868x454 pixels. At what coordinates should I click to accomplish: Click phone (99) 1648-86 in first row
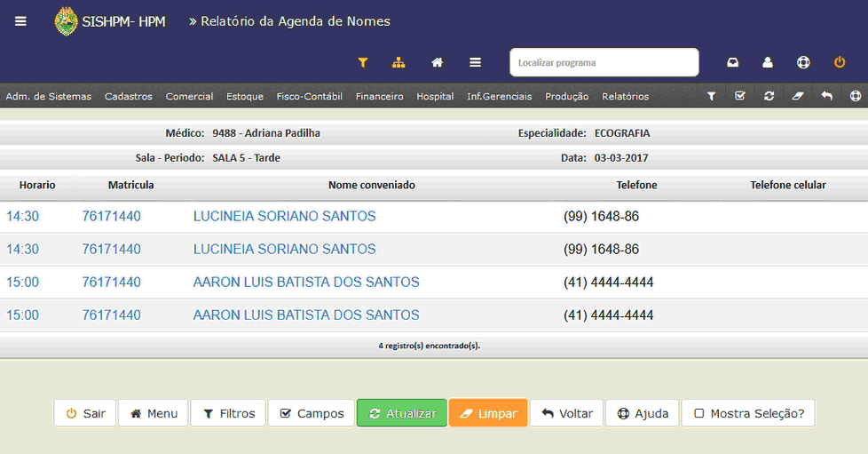click(601, 216)
